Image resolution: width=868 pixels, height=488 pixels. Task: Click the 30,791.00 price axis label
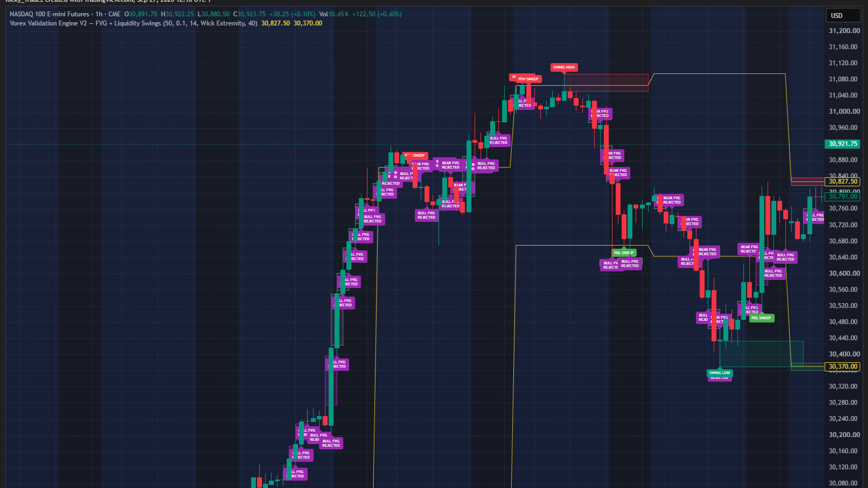click(843, 197)
